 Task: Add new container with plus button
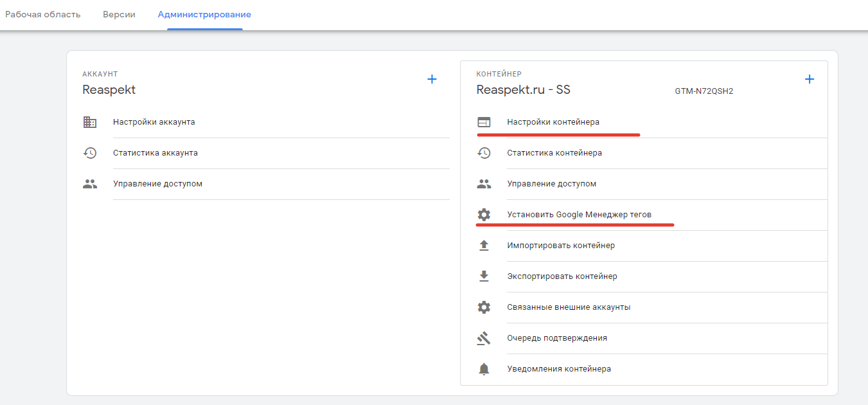[810, 79]
